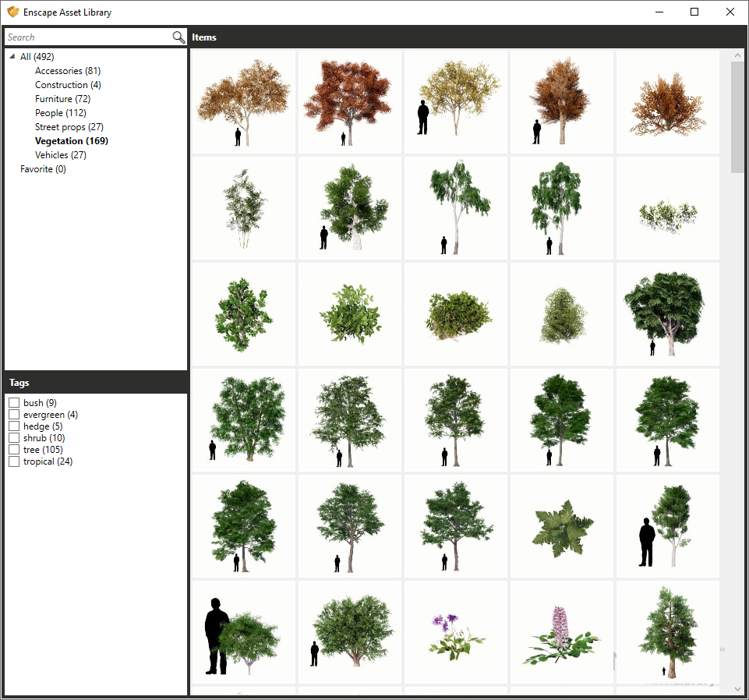Image resolution: width=749 pixels, height=700 pixels.
Task: Select the Furniture category
Action: coord(62,99)
